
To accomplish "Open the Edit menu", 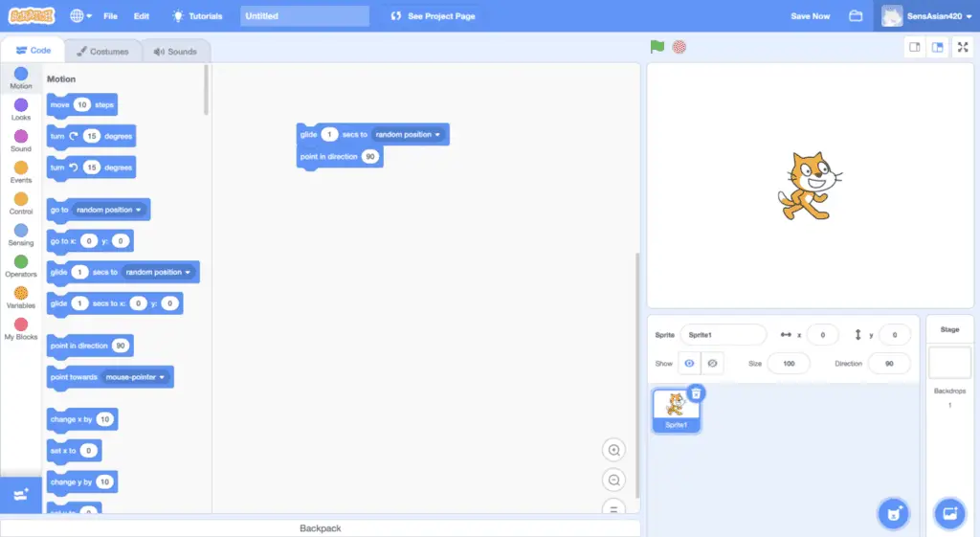I will tap(142, 16).
